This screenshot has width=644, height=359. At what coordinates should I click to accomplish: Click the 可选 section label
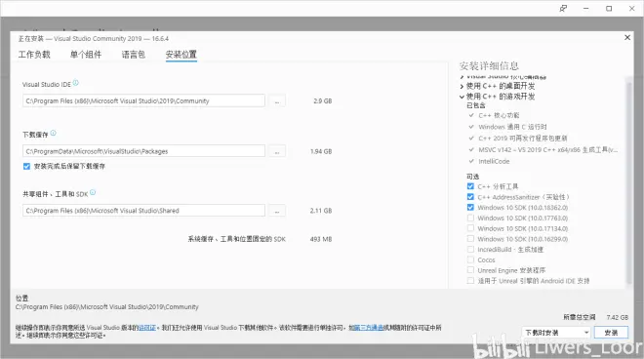pos(472,177)
